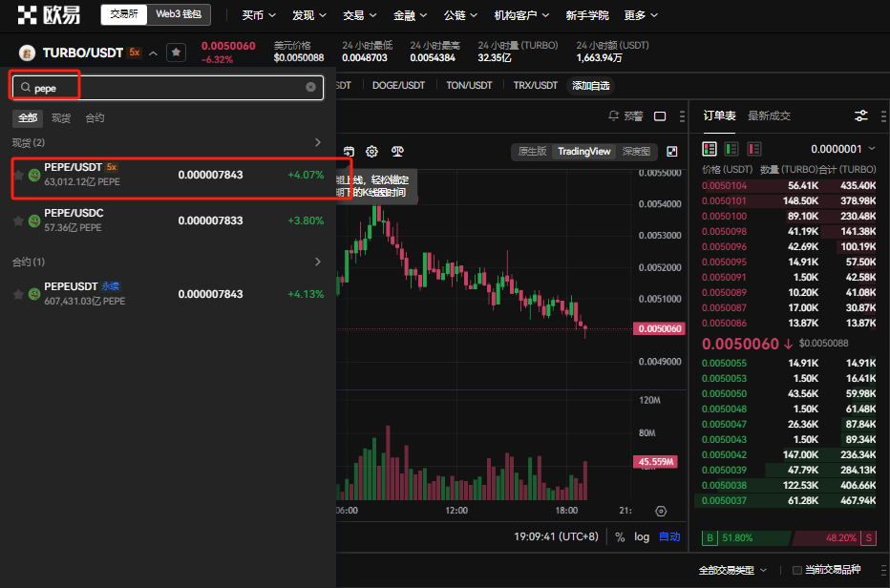
Task: Open the 0.0000001 depth precision dropdown
Action: [x=843, y=149]
